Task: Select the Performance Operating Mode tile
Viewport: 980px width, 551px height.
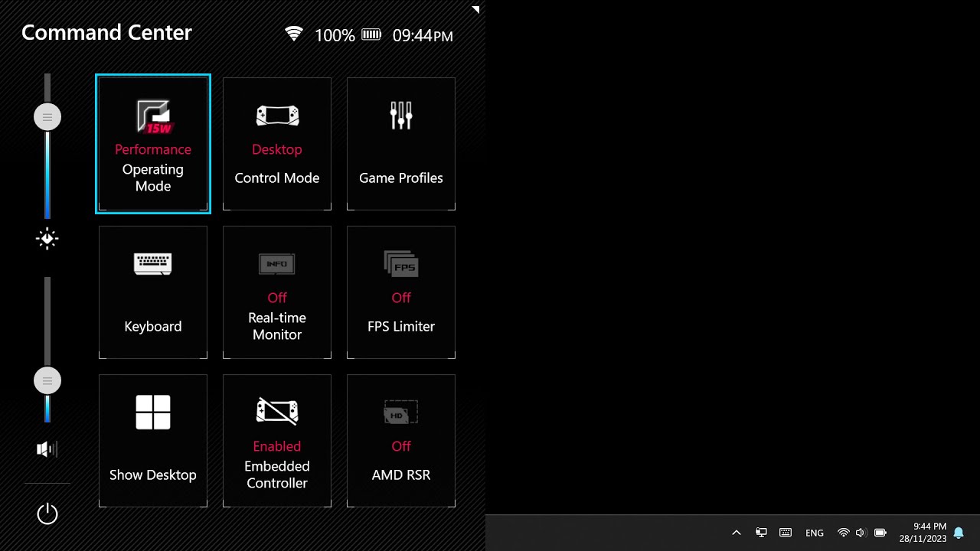Action: 153,144
